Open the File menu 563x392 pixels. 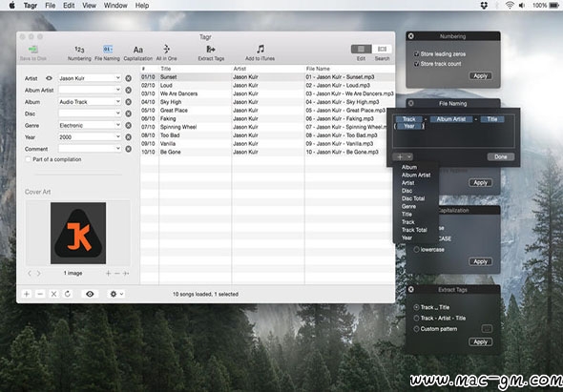point(50,6)
